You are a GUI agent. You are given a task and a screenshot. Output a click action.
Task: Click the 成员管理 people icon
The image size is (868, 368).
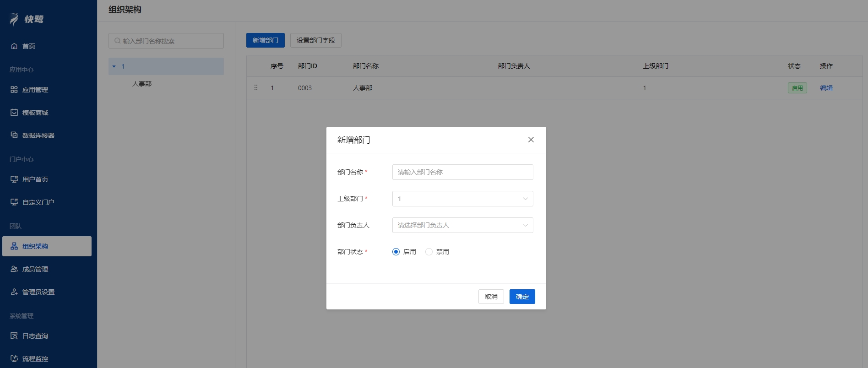click(x=14, y=269)
